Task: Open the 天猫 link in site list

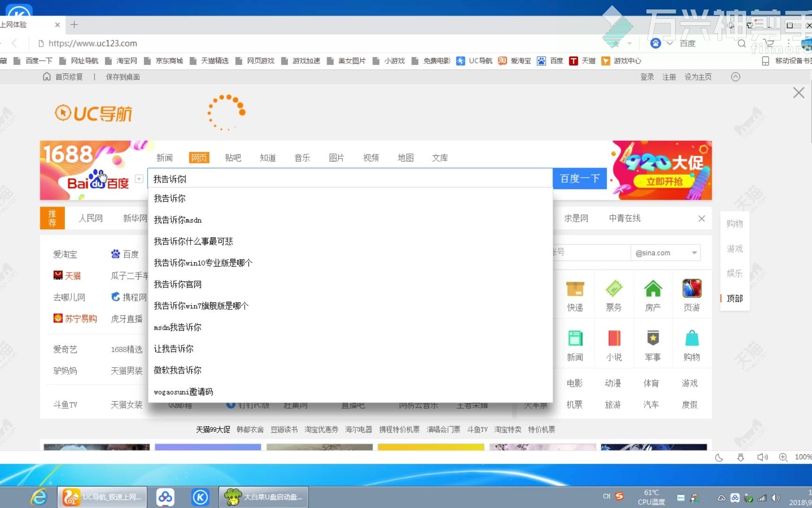Action: click(67, 276)
